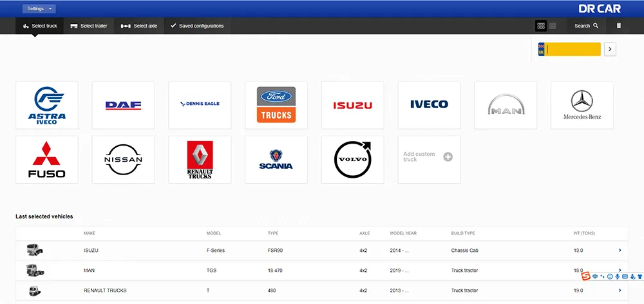Choose the Astra Iveco truck brand
This screenshot has height=304, width=644.
(x=47, y=105)
